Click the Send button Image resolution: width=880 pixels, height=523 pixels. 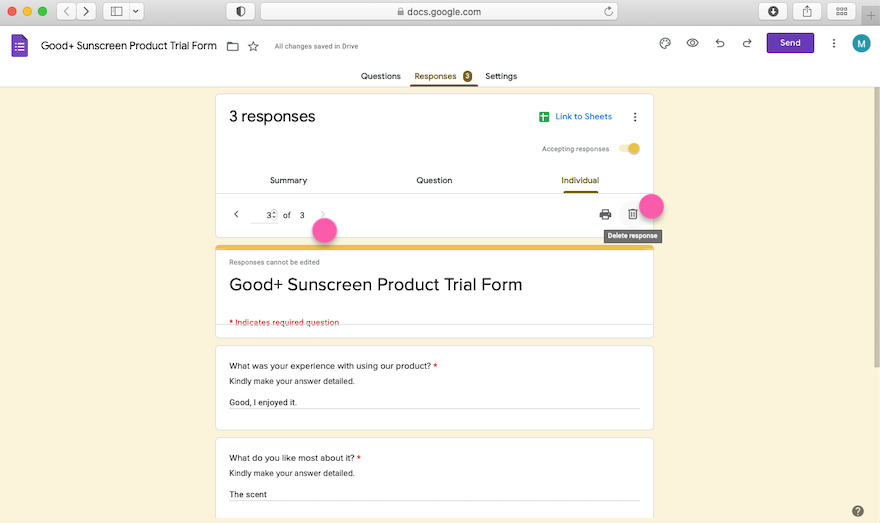(790, 43)
